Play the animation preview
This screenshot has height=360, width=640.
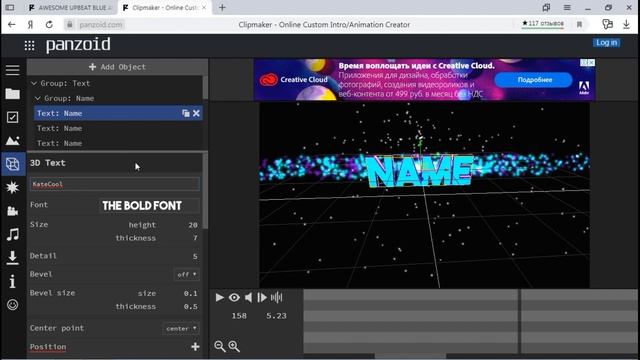(x=220, y=298)
